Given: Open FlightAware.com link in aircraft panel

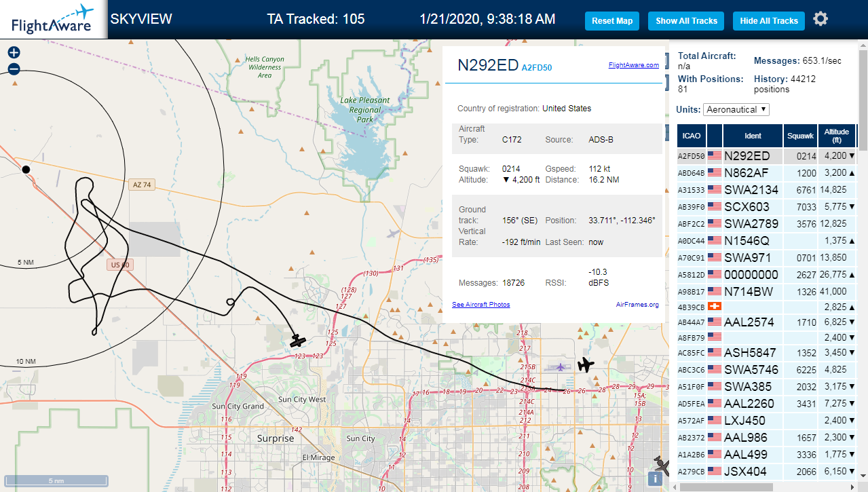Looking at the screenshot, I should click(x=634, y=65).
